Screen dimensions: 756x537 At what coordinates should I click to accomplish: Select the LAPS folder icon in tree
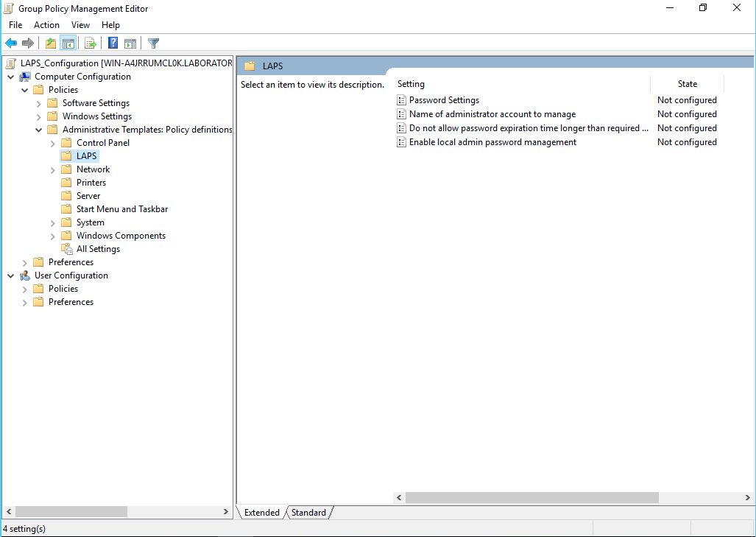66,156
